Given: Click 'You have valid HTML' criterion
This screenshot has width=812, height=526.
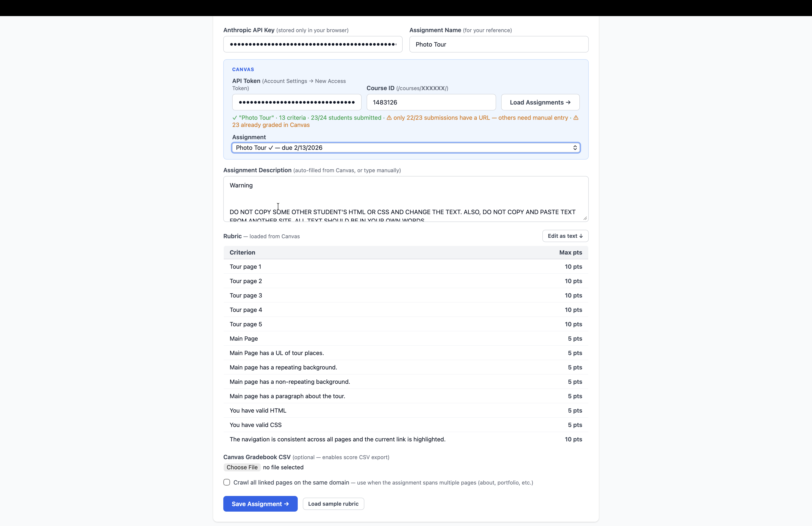Looking at the screenshot, I should (x=258, y=410).
